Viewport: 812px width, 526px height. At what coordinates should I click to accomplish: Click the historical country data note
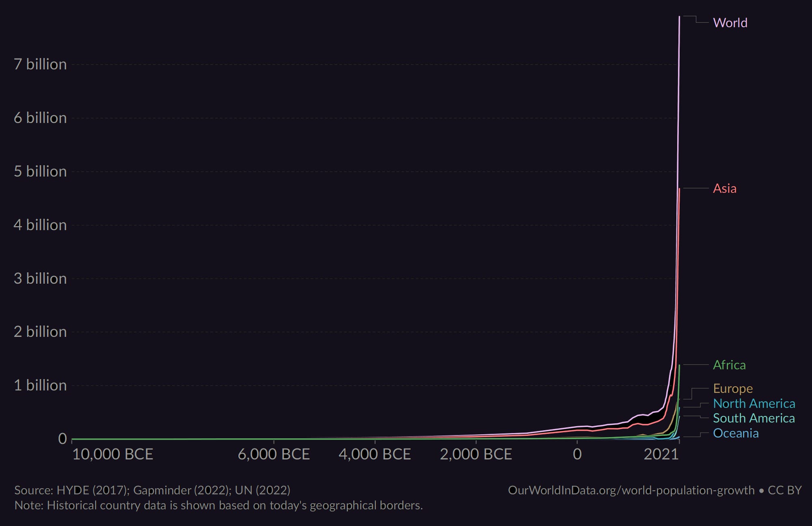tap(218, 505)
